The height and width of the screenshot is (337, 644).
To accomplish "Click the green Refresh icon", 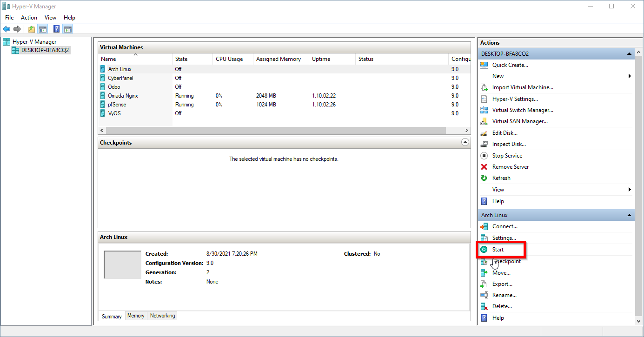I will coord(484,178).
